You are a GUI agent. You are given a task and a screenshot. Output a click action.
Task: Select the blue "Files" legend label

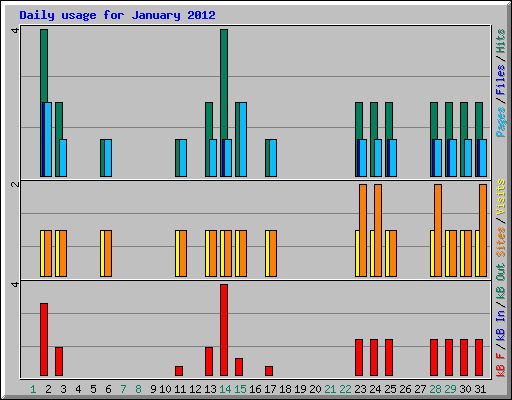click(501, 80)
